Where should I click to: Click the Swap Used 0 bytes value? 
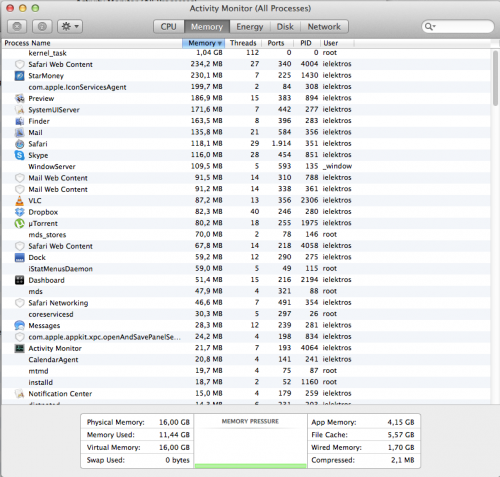tap(177, 460)
